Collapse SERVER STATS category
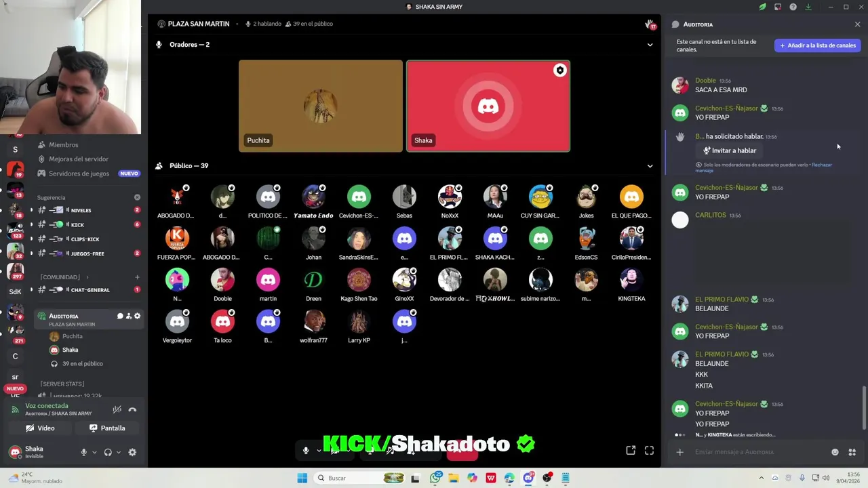 62,384
